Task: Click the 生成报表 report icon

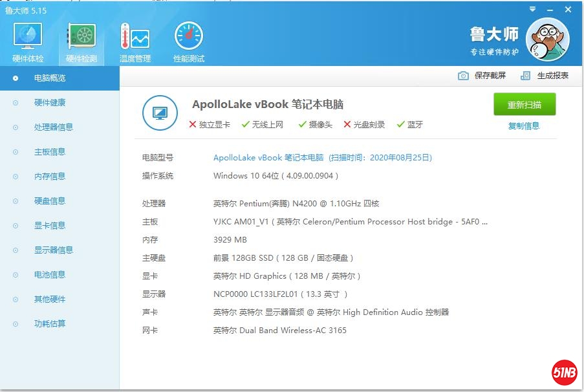Action: click(x=526, y=76)
